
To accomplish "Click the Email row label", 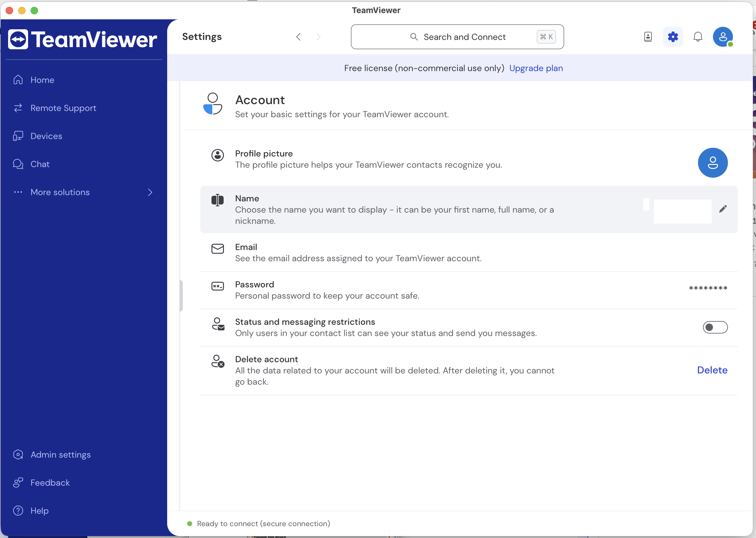I will (246, 247).
